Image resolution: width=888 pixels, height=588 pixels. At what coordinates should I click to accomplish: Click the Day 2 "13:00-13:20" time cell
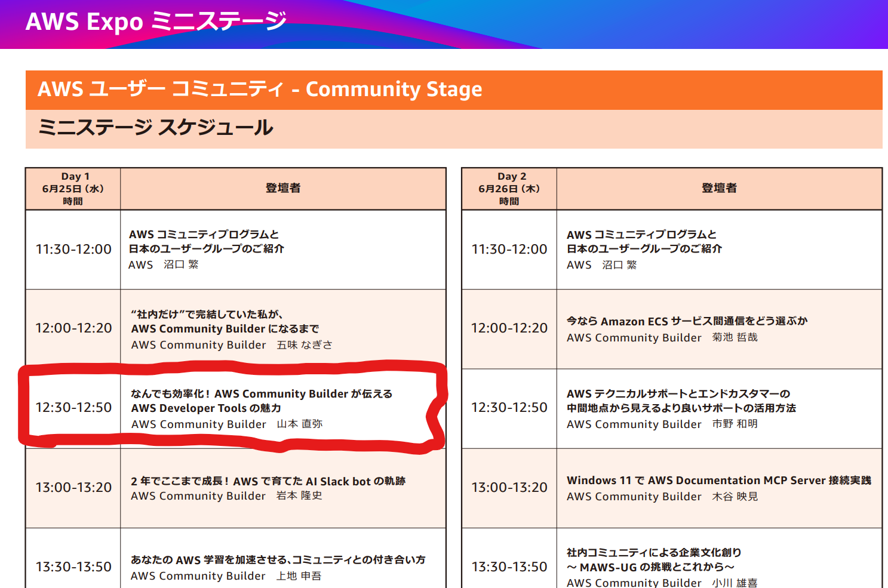(509, 488)
